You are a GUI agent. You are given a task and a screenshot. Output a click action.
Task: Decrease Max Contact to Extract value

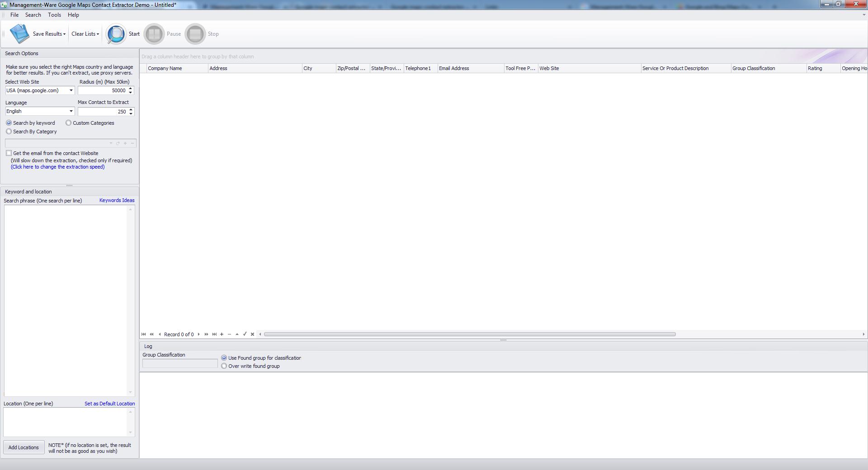tap(131, 113)
